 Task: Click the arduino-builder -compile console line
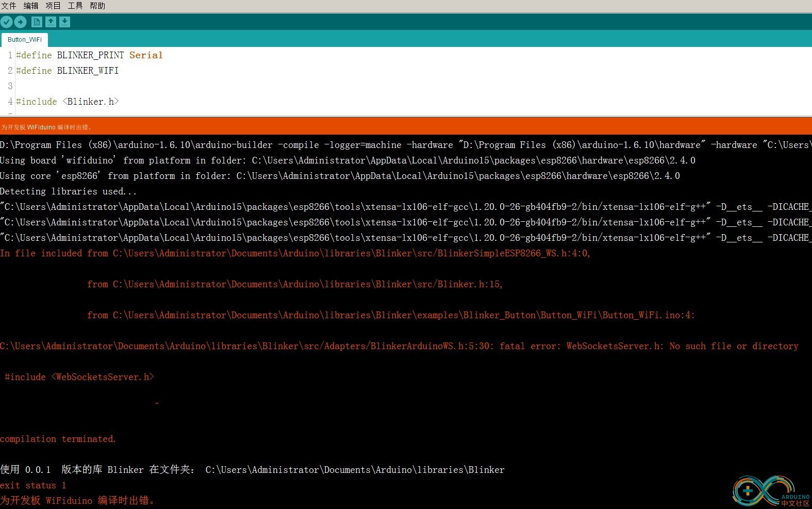pyautogui.click(x=406, y=145)
